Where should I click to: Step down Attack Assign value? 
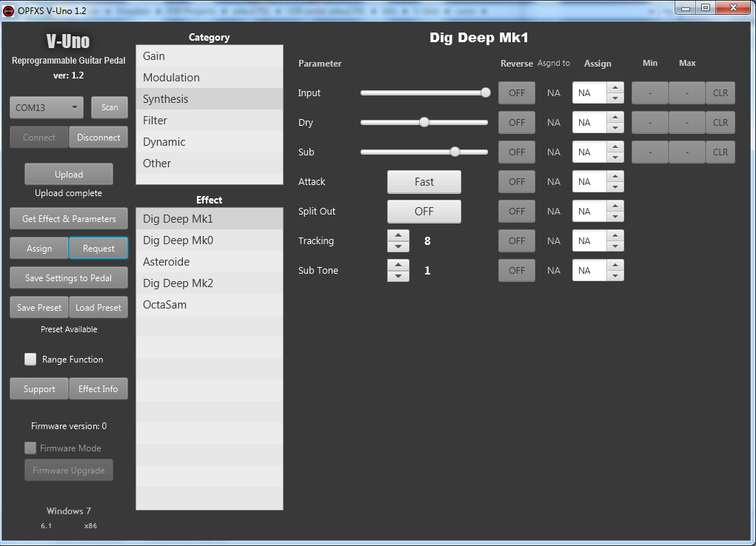pos(615,187)
